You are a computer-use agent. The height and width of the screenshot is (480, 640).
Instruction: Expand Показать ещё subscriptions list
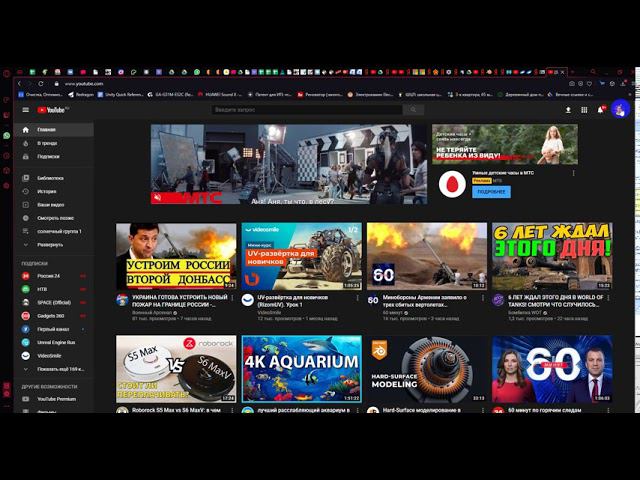(x=54, y=369)
